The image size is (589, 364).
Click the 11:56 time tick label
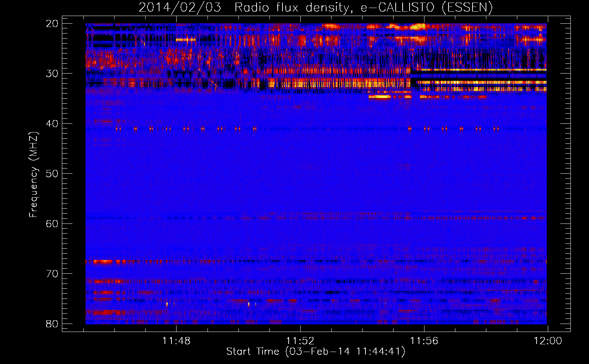[x=424, y=341]
